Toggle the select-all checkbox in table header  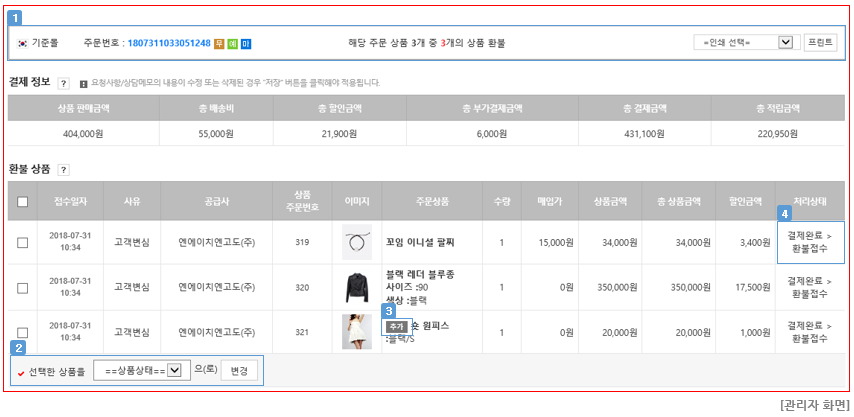tap(22, 201)
